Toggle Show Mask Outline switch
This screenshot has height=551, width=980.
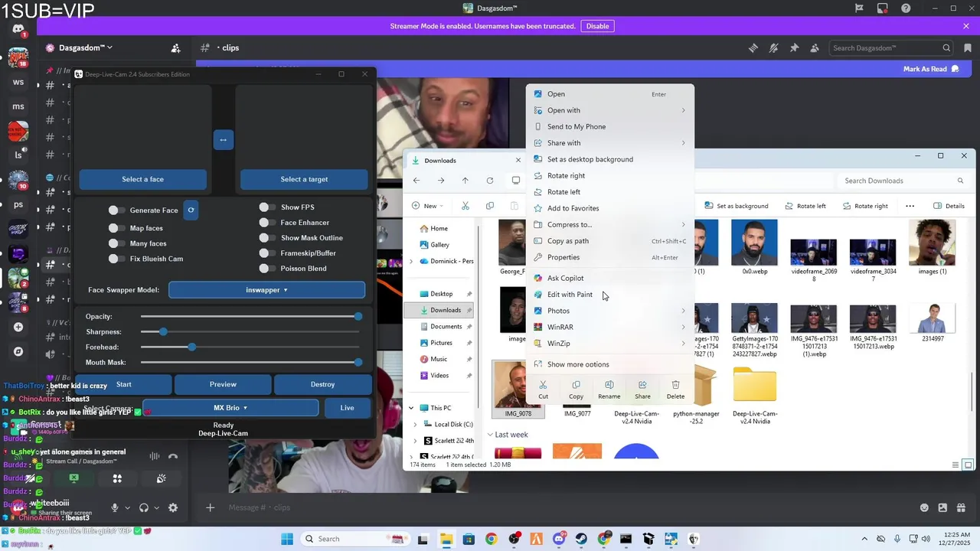(268, 238)
